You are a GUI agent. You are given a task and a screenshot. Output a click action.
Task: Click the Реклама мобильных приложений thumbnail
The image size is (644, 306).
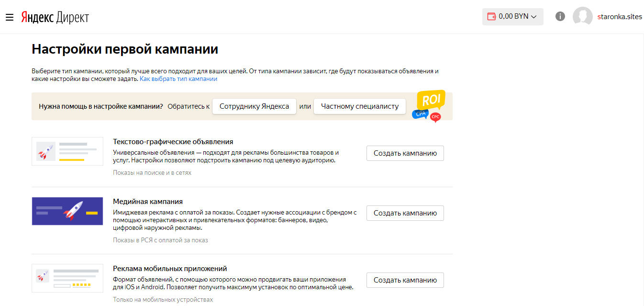(x=67, y=278)
